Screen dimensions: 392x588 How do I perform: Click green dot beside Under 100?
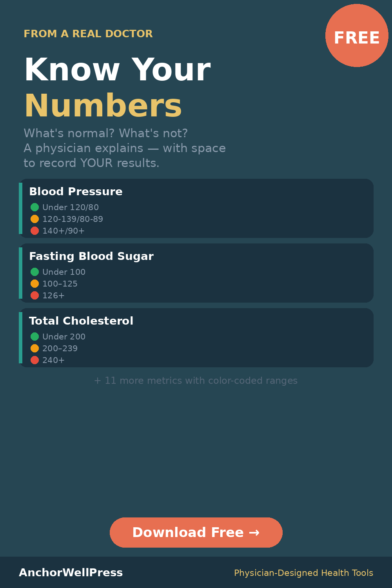click(x=34, y=272)
